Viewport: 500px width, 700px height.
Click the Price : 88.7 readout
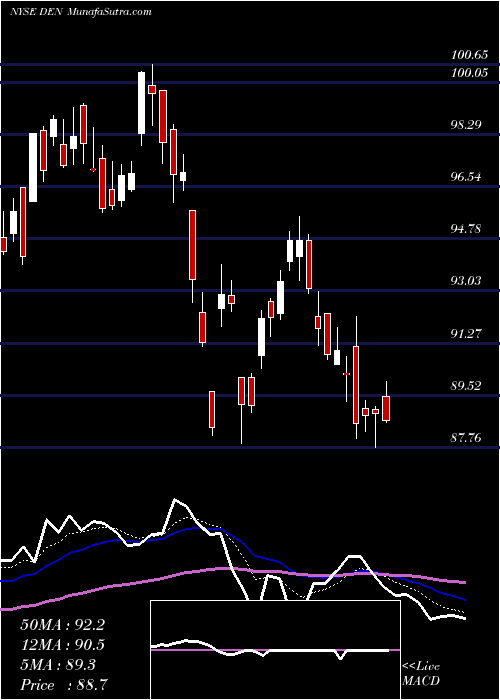coord(64,685)
